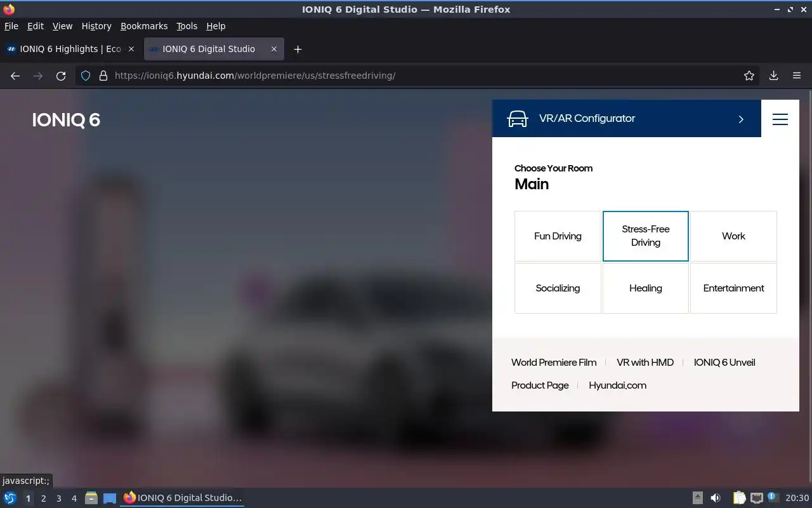Open a new browser tab
Screen dimensions: 812x508
298,49
